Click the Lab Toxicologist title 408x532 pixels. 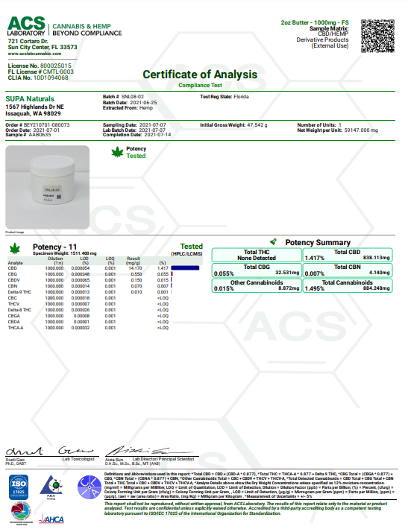click(78, 459)
